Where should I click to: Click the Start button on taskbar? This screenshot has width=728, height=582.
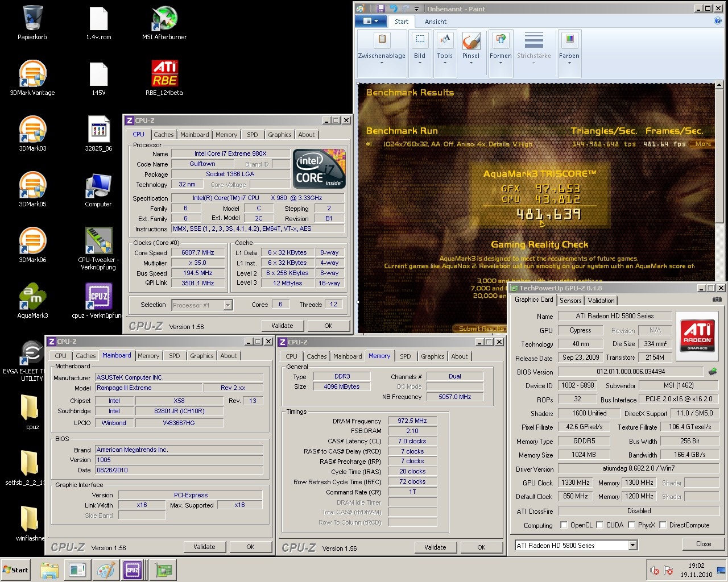pos(16,570)
